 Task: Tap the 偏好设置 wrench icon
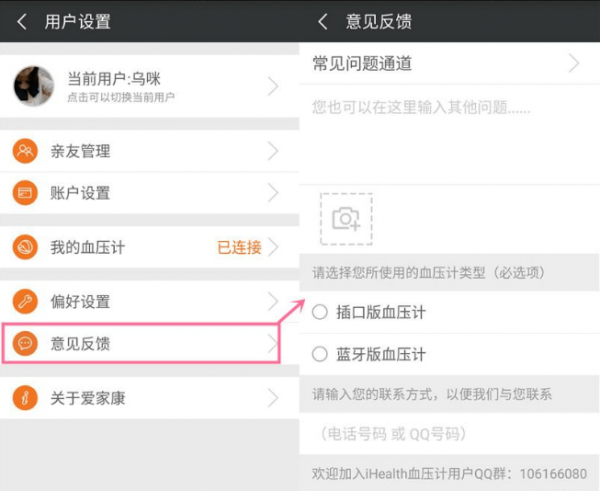click(x=25, y=301)
